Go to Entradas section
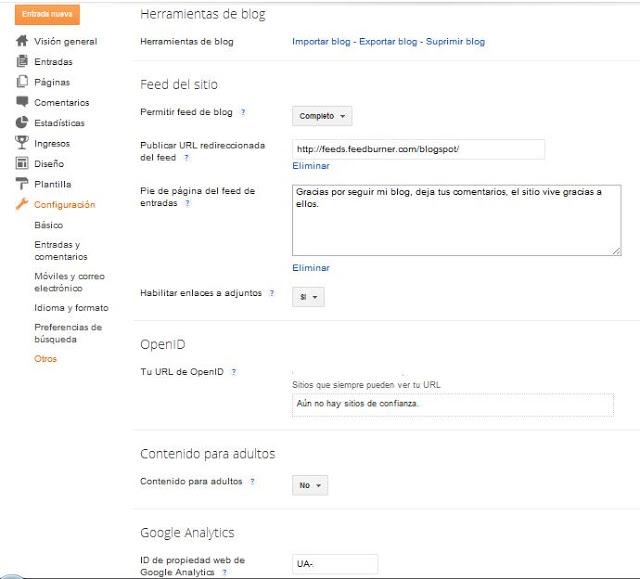Viewport: 640px width, 579px height. click(53, 62)
